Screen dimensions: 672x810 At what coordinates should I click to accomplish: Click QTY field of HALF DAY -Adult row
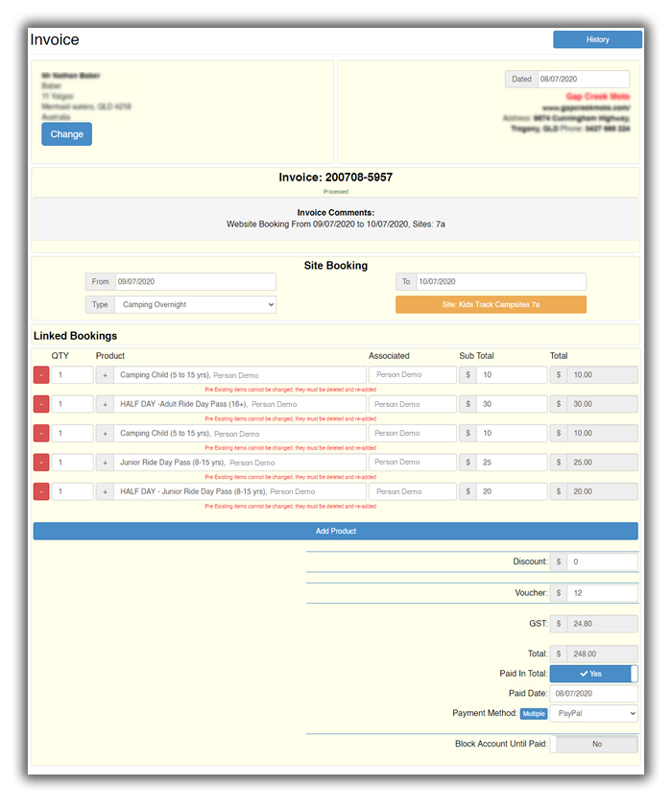72,404
